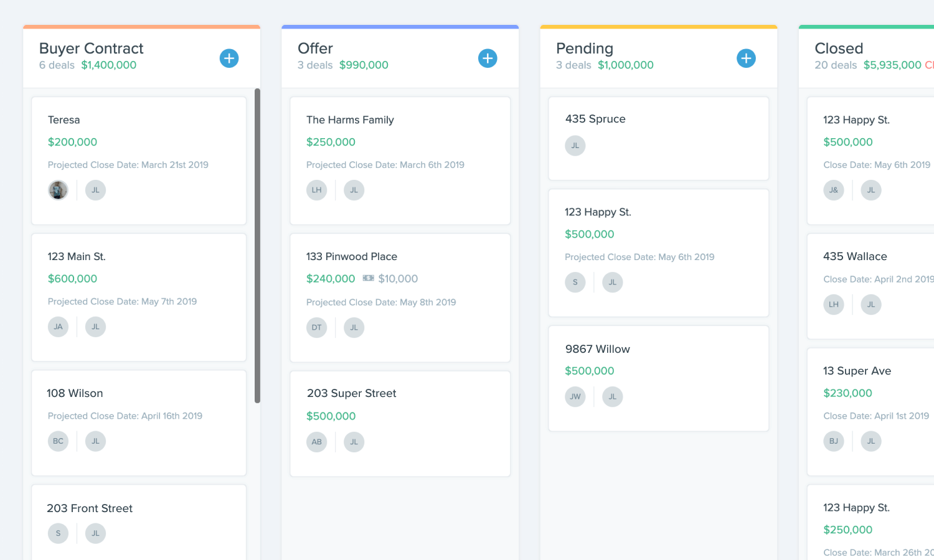Click the JA avatar on 123 Main St.

(x=58, y=327)
